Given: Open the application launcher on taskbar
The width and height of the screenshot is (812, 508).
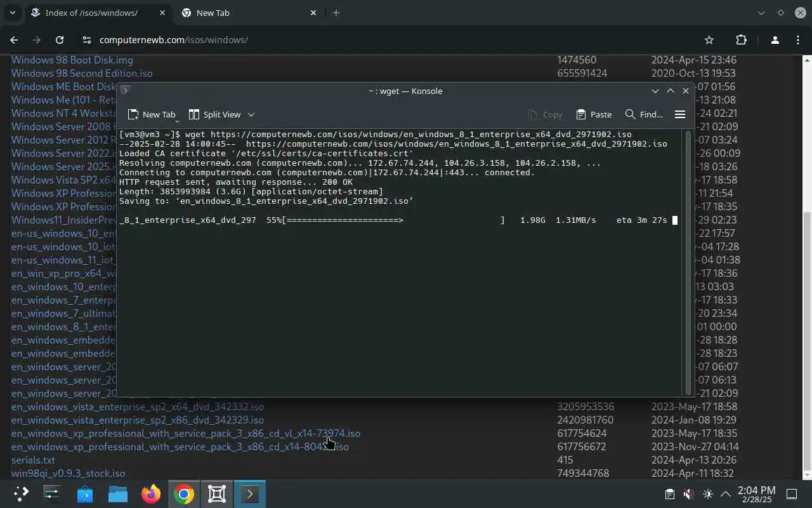Looking at the screenshot, I should (x=21, y=494).
